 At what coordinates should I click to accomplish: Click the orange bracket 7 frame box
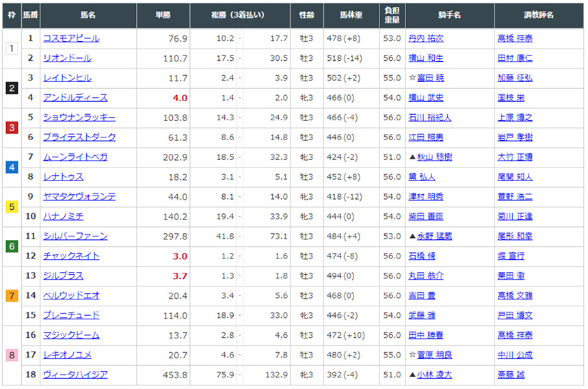click(12, 295)
